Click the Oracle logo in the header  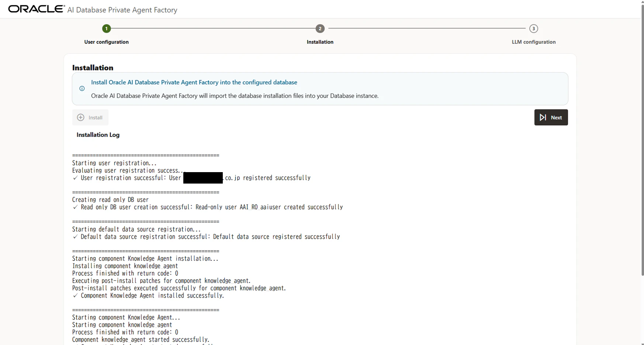pyautogui.click(x=37, y=9)
